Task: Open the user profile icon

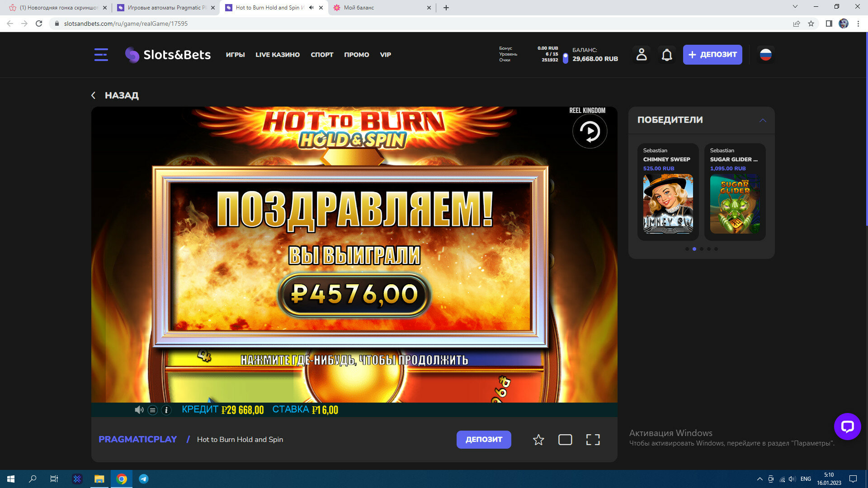Action: (641, 55)
